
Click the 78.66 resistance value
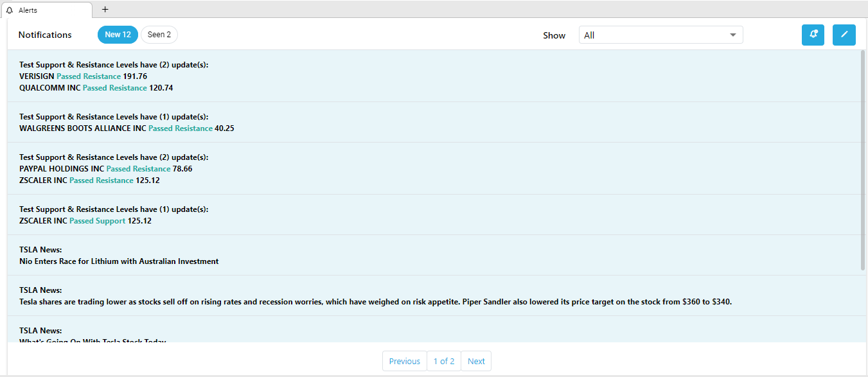[x=182, y=169]
